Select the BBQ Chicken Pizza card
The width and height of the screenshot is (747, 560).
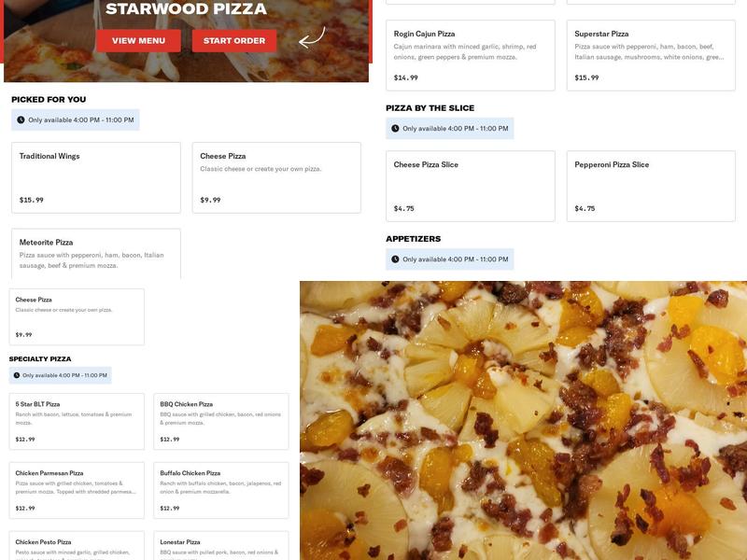221,422
